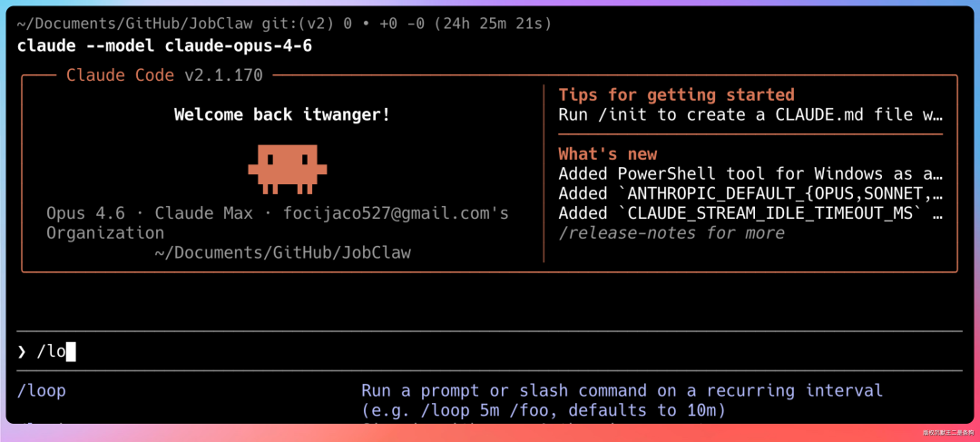The height and width of the screenshot is (442, 980).
Task: Click the Welcome back itwanger! greeting
Action: pos(282,115)
